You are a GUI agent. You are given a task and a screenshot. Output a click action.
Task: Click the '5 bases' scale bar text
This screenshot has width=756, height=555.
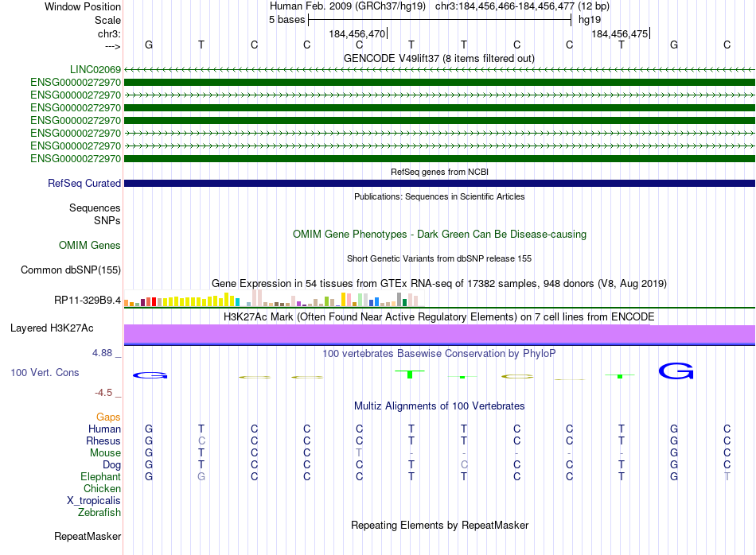click(286, 20)
